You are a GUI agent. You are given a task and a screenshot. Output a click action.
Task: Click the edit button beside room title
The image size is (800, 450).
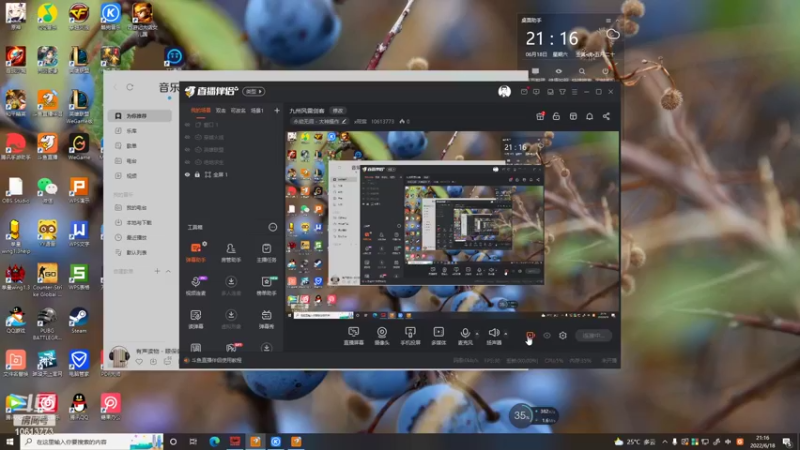(x=338, y=111)
